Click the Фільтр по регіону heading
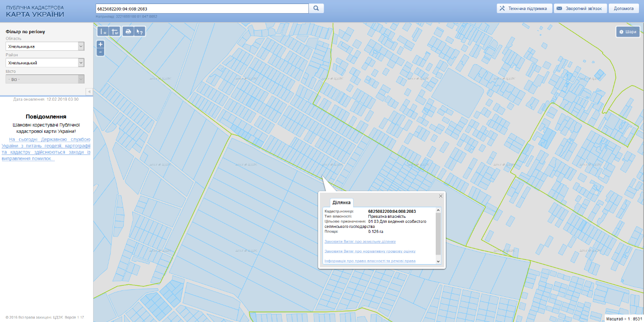Image resolution: width=644 pixels, height=322 pixels. [25, 32]
